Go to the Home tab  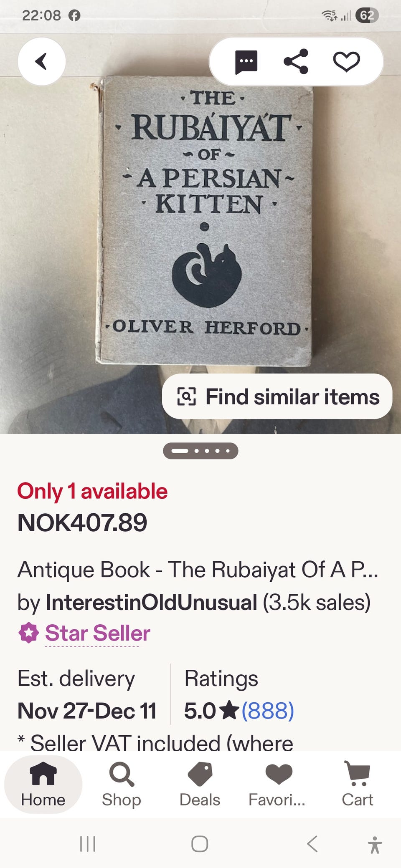click(x=43, y=784)
